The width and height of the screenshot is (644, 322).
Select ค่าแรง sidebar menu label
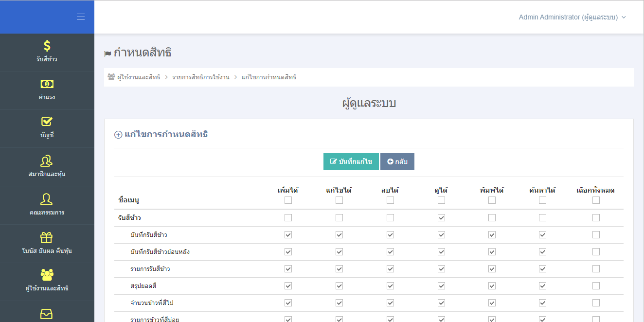(47, 97)
